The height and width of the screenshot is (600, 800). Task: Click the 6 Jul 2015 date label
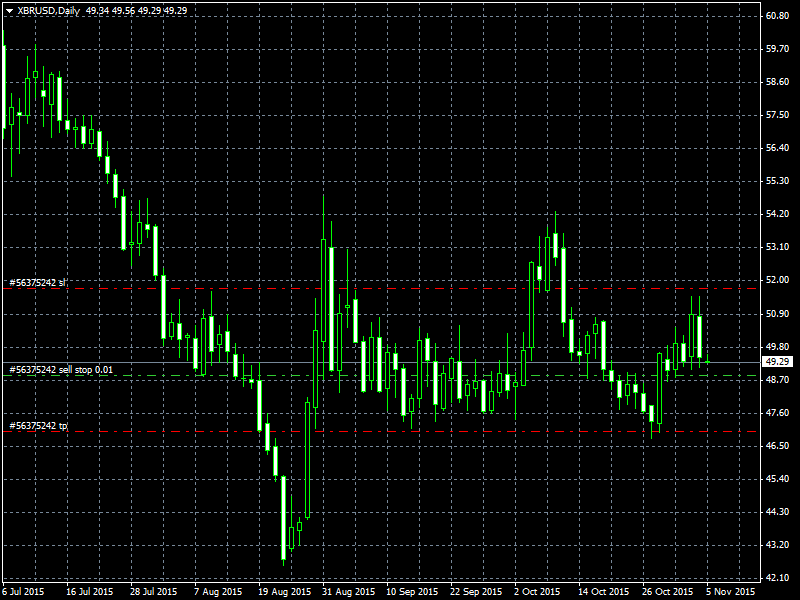(x=23, y=592)
